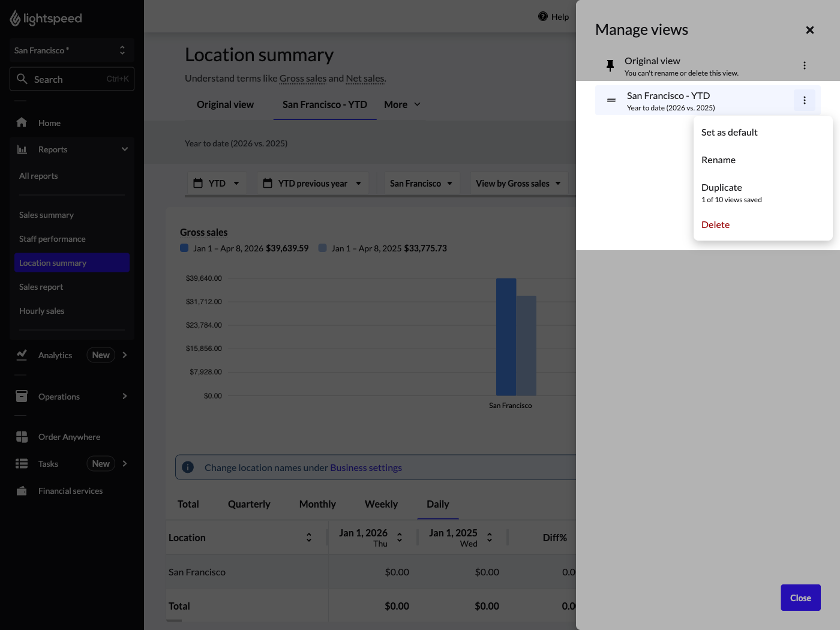The width and height of the screenshot is (840, 630).
Task: Click the Help question mark icon
Action: 543,16
